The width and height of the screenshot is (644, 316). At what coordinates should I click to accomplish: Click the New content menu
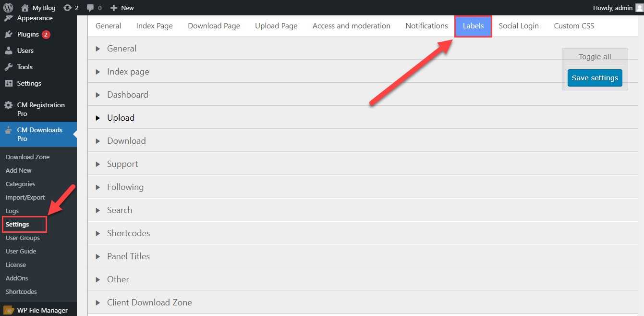[127, 8]
